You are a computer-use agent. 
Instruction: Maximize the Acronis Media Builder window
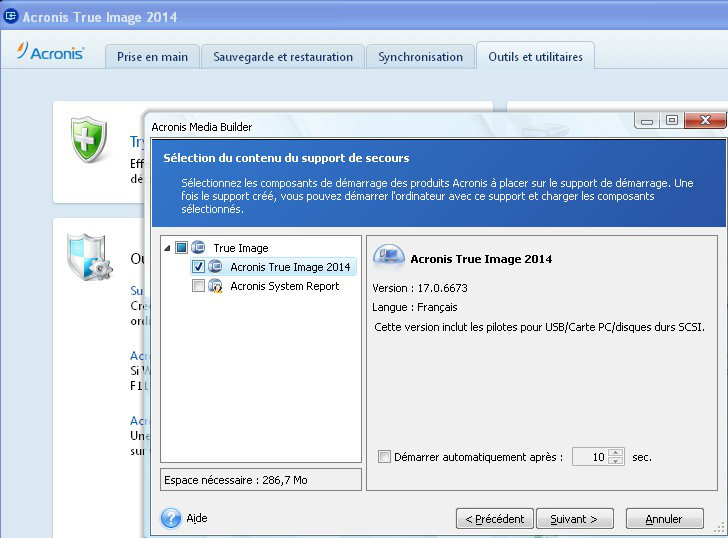(x=671, y=121)
